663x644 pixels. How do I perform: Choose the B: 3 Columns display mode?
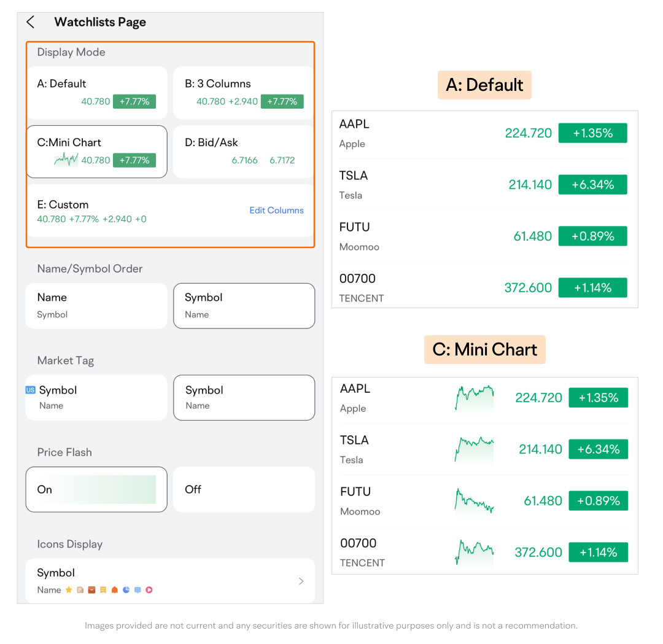pyautogui.click(x=244, y=92)
